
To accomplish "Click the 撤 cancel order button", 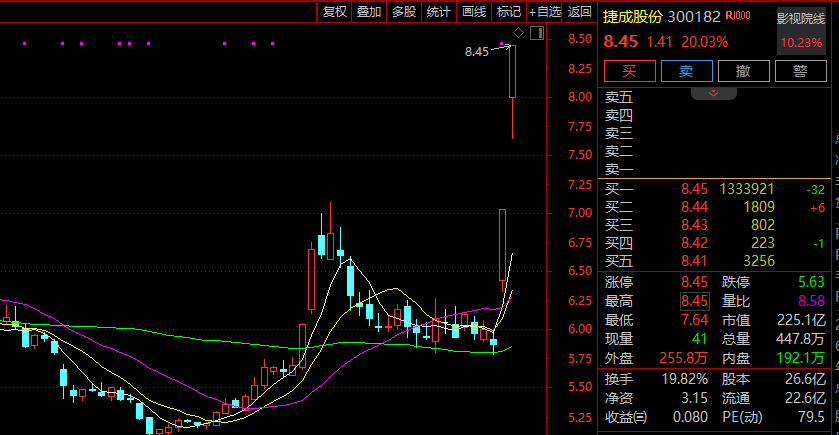I will click(x=743, y=71).
